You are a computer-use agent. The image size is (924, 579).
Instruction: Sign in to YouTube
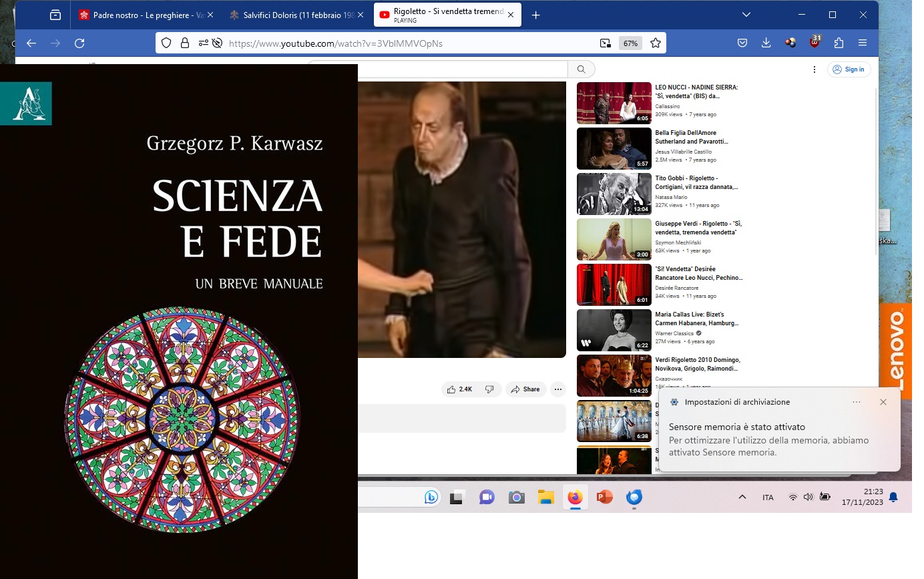point(849,69)
